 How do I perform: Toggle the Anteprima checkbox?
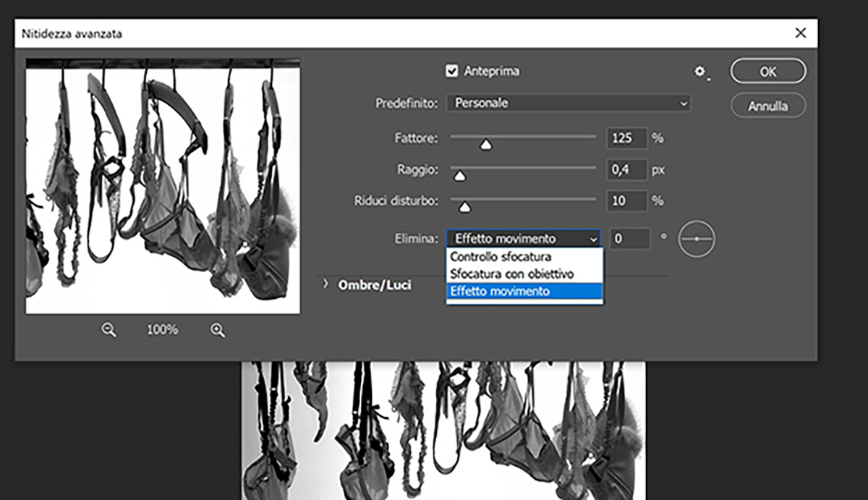coord(453,71)
